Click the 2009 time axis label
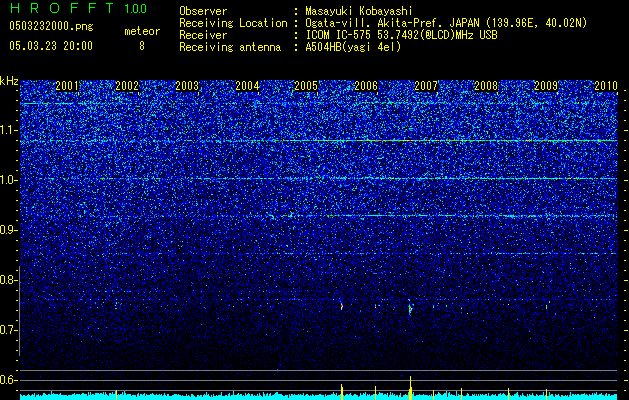 (546, 85)
